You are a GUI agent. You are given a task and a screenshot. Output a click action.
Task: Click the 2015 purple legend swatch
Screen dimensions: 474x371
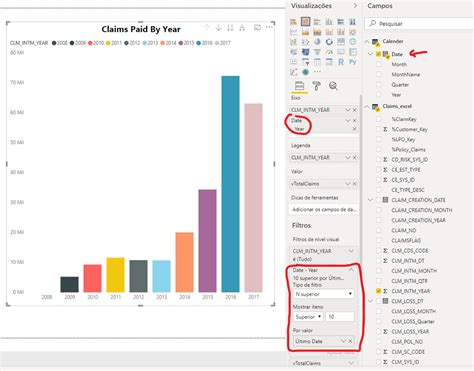point(181,43)
